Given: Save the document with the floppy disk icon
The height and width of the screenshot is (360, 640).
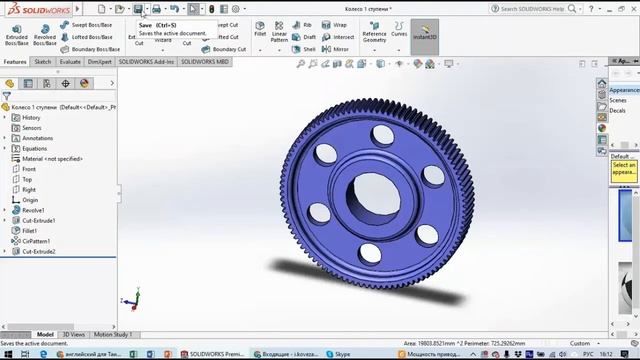Looking at the screenshot, I should click(138, 9).
